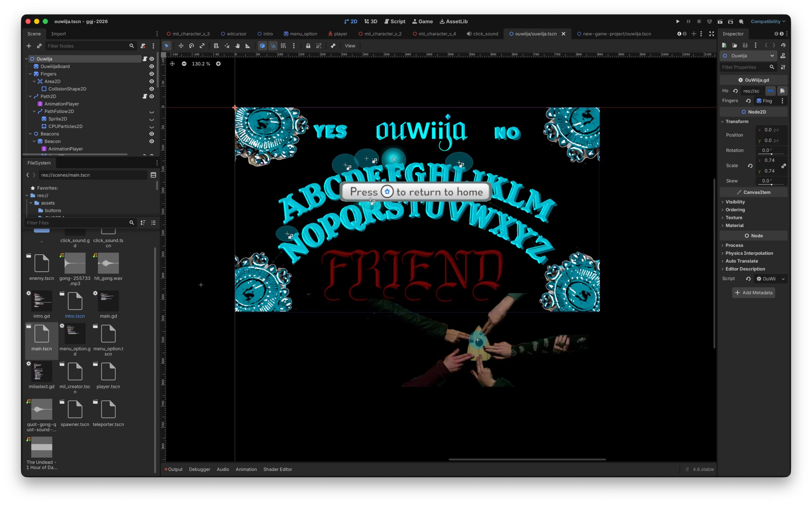This screenshot has width=812, height=505.
Task: Click the add child node plus icon
Action: [x=29, y=46]
